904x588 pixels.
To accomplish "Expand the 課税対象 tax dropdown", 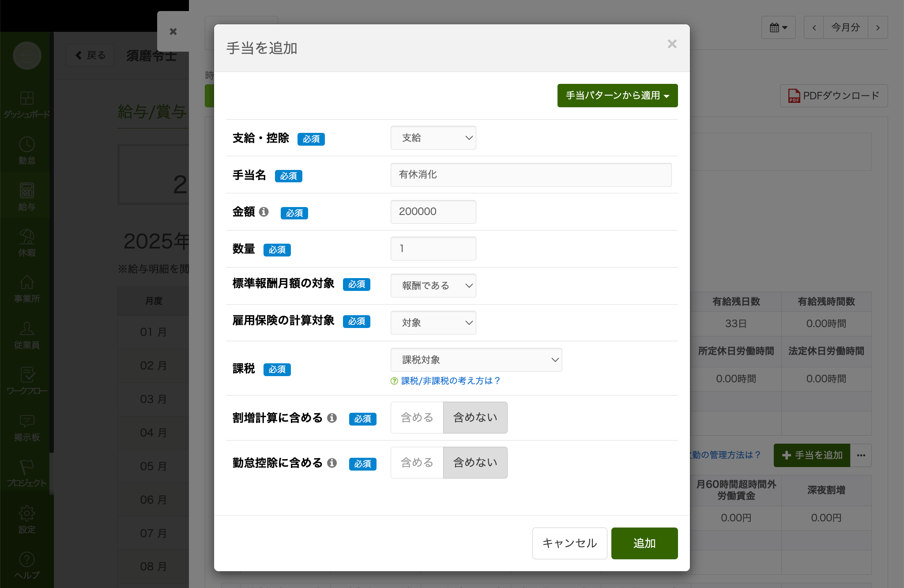I will pos(476,360).
